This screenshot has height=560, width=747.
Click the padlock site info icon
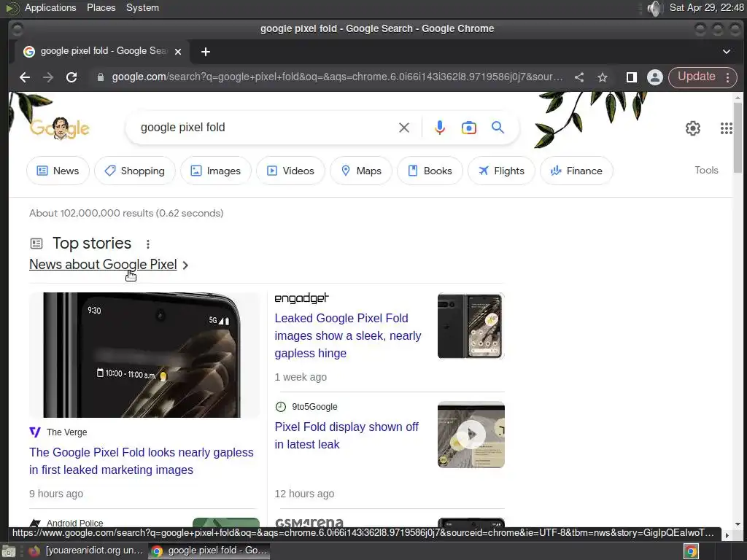click(101, 77)
